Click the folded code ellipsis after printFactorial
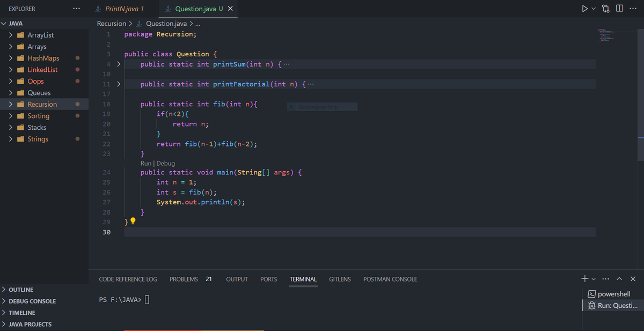The height and width of the screenshot is (331, 644). pos(311,84)
